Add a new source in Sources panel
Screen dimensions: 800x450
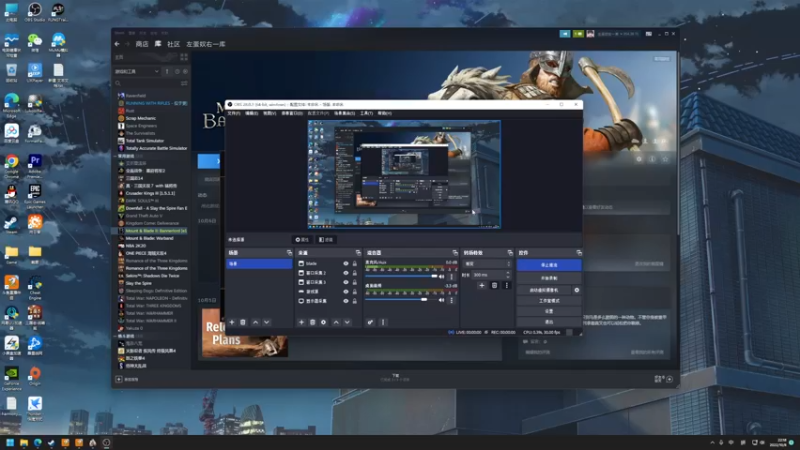301,322
